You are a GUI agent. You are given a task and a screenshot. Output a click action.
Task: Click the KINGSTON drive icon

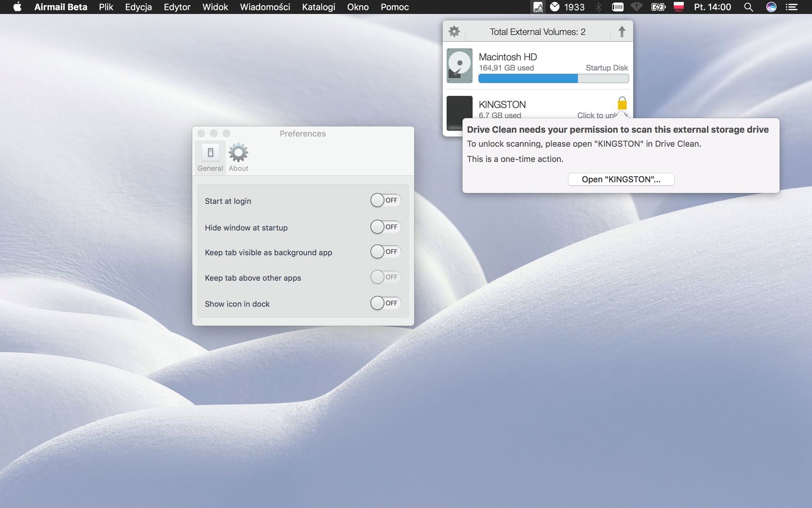pyautogui.click(x=459, y=113)
